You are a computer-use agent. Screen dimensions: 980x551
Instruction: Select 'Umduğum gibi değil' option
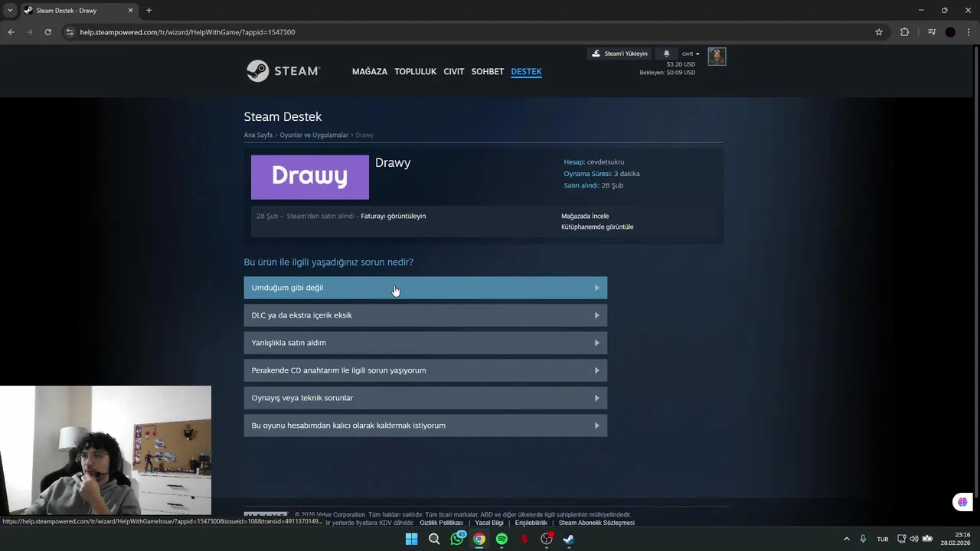click(x=425, y=288)
